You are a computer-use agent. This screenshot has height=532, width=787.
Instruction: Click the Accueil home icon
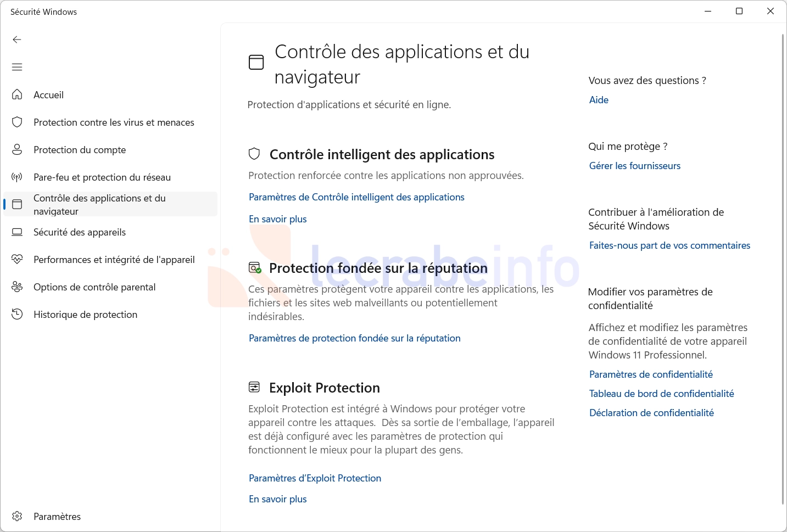[x=17, y=94]
